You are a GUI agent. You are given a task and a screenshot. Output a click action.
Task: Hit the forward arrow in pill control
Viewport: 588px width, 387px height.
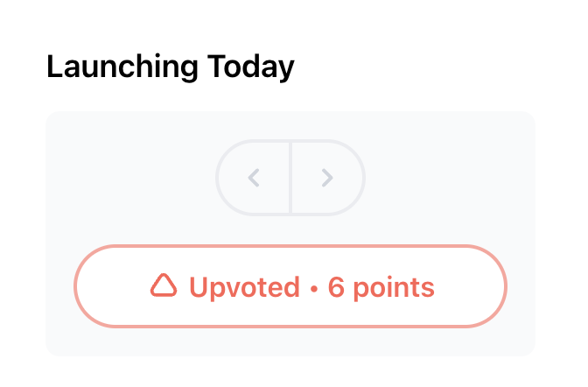[327, 178]
